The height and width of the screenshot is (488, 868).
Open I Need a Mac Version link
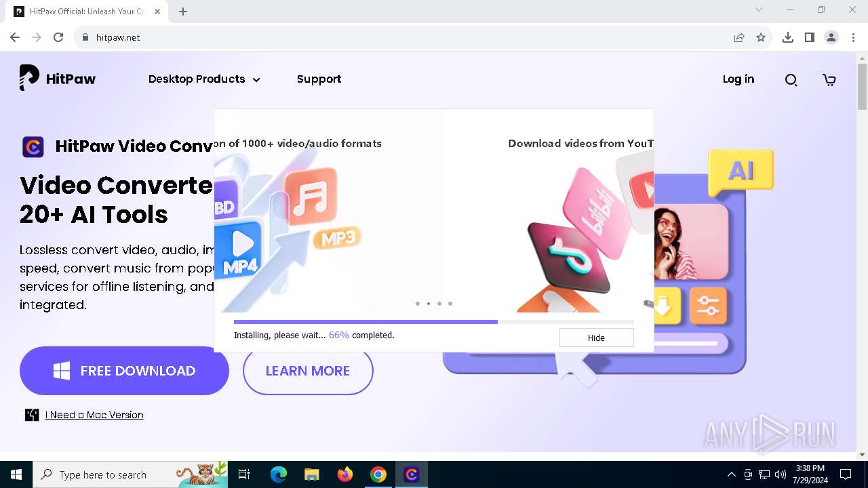(94, 415)
